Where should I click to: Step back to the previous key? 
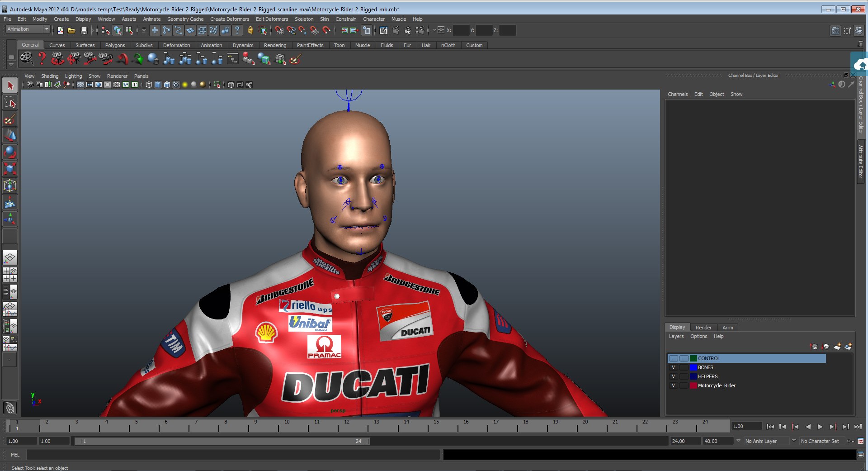[x=795, y=427]
